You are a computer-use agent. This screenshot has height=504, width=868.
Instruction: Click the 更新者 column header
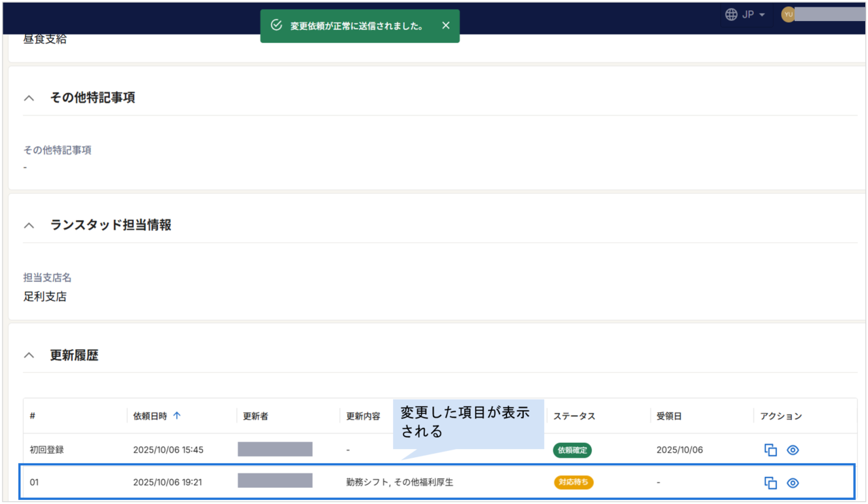tap(256, 416)
